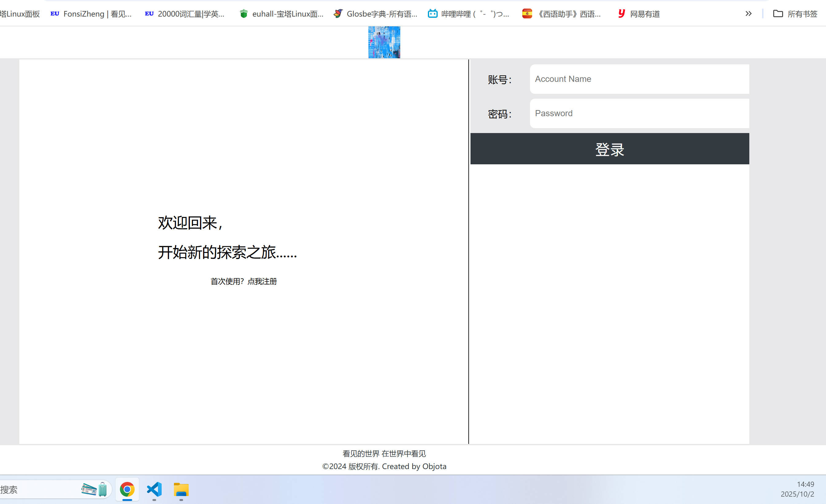Viewport: 826px width, 504px height.
Task: Focus the Password field
Action: [639, 113]
